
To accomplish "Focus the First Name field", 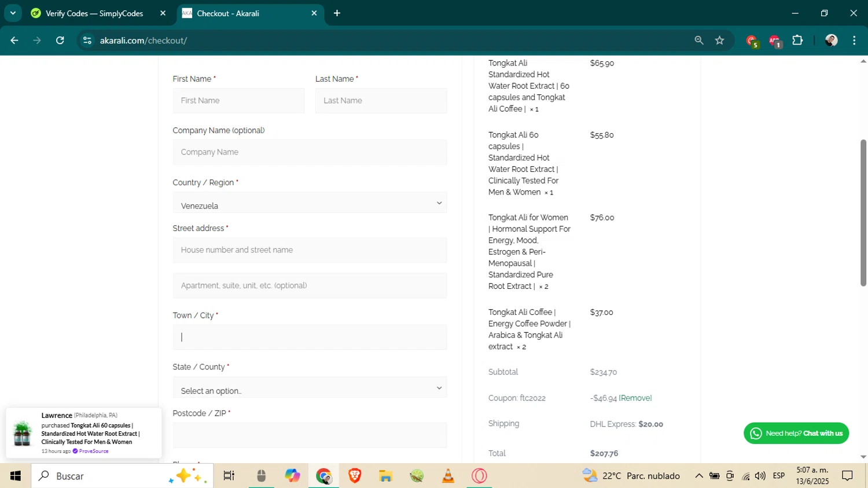I will pos(238,101).
